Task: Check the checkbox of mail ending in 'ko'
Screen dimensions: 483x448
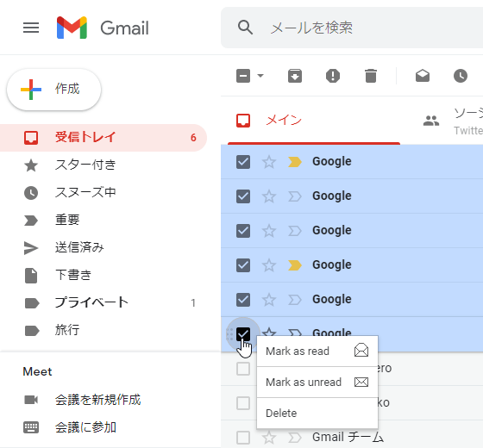Action: 243,403
